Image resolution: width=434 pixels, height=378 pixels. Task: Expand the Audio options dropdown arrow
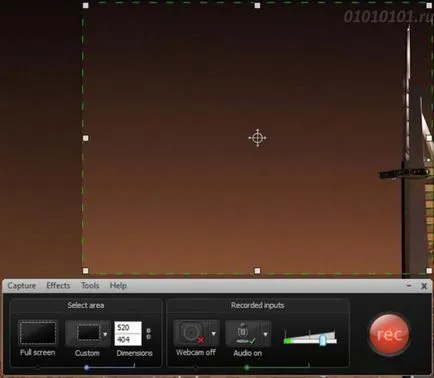click(266, 334)
